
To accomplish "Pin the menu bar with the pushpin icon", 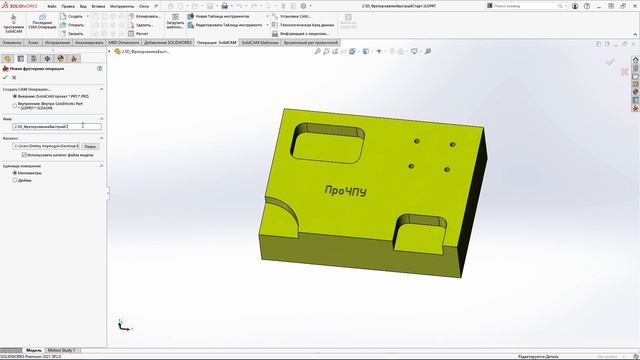I will click(x=156, y=6).
